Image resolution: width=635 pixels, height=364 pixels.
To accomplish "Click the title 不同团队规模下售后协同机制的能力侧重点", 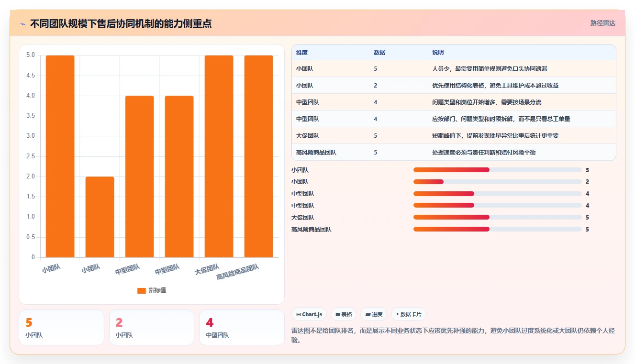I will (x=121, y=23).
